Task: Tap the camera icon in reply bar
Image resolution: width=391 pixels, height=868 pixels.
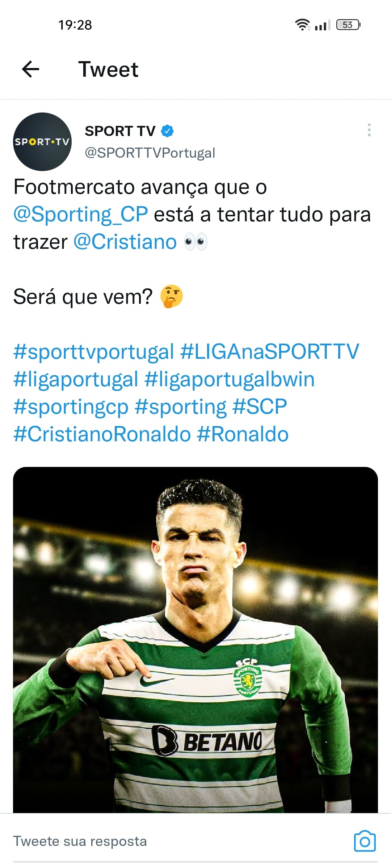Action: click(365, 841)
